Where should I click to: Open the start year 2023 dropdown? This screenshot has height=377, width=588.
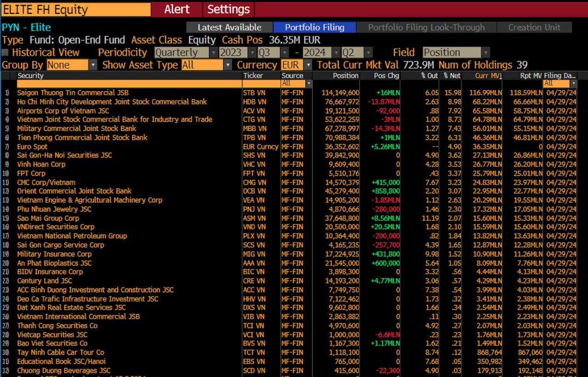tap(237, 52)
